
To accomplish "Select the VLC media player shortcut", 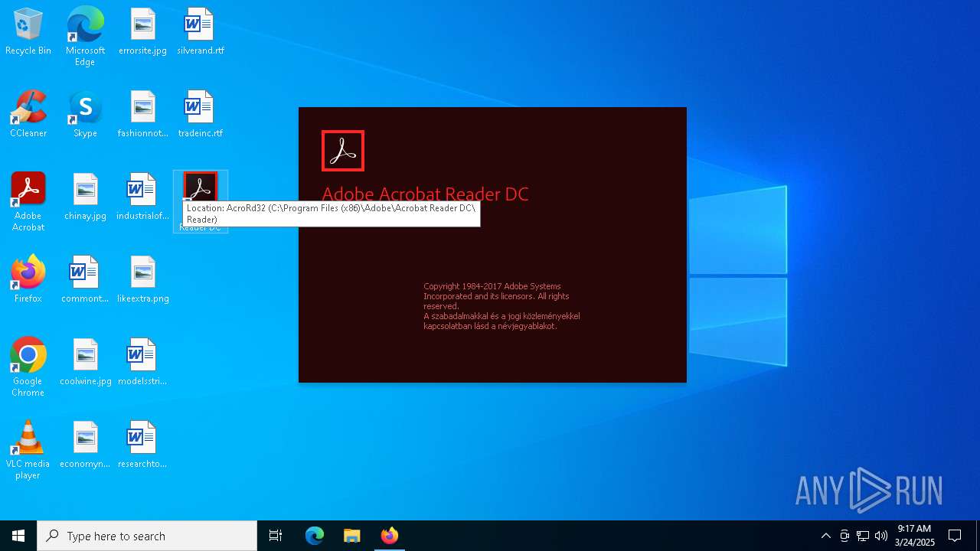I will coord(28,450).
